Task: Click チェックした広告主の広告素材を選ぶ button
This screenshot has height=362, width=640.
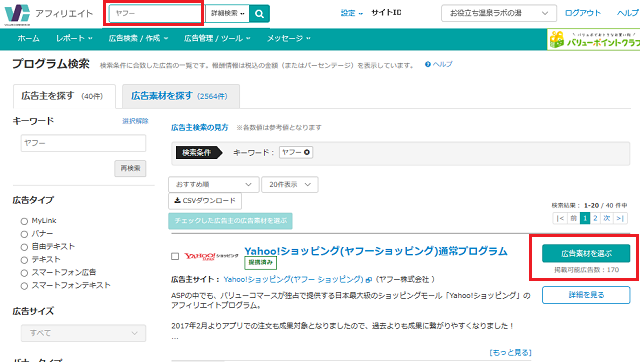Action: (x=230, y=221)
